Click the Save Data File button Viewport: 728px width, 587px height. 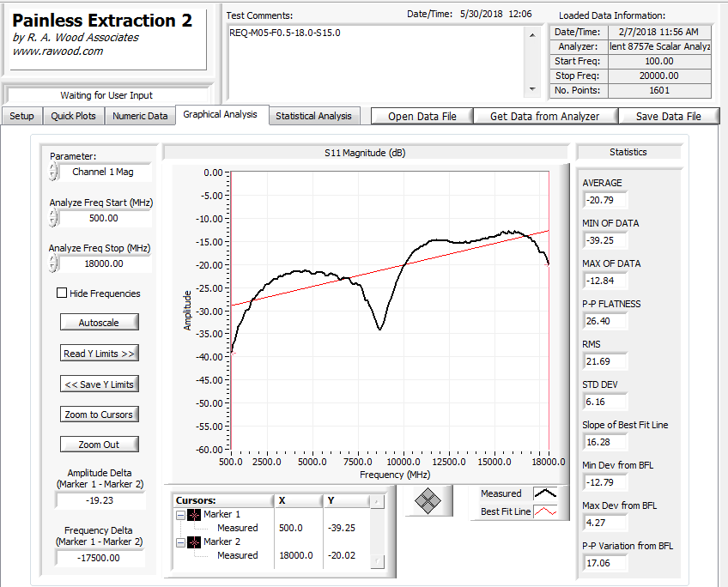(669, 116)
